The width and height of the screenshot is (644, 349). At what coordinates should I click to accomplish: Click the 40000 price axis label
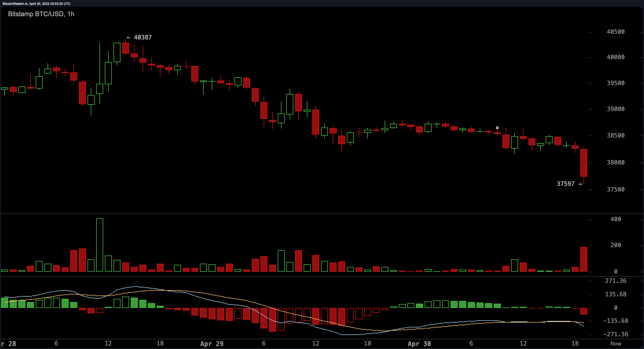616,57
